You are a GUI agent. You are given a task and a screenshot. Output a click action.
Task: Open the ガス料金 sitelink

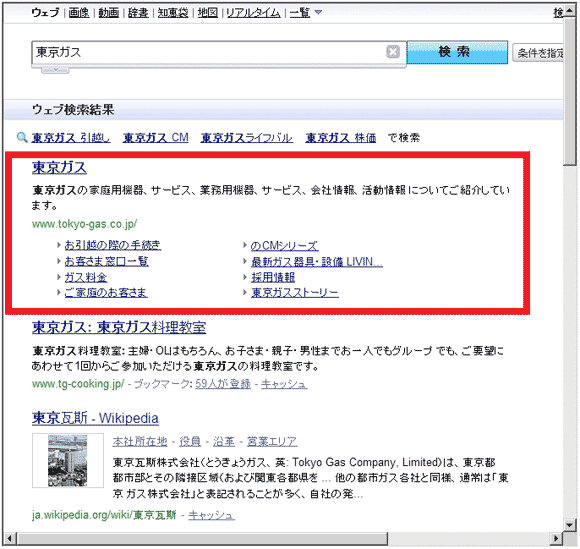coord(86,277)
